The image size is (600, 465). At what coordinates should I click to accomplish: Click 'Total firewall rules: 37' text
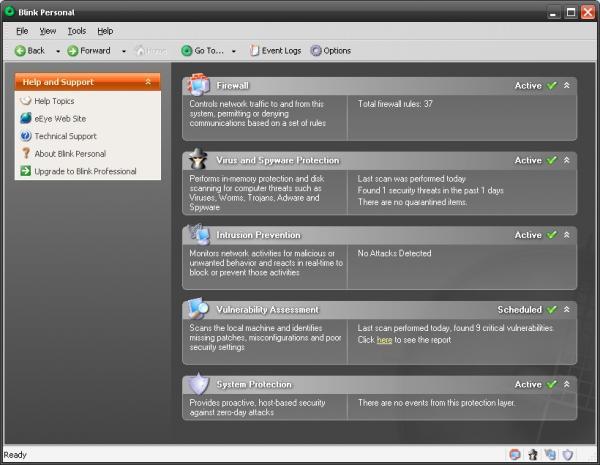coord(395,104)
